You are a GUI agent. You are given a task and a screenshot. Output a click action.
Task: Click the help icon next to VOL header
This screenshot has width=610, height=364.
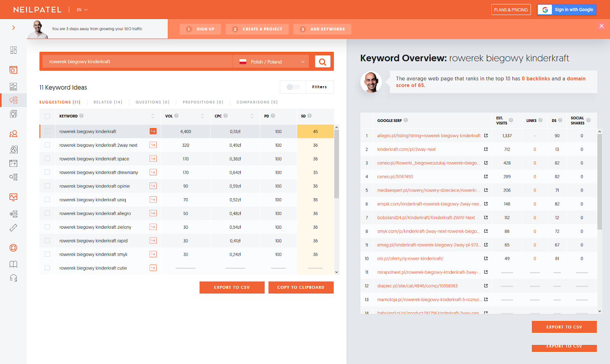(177, 115)
